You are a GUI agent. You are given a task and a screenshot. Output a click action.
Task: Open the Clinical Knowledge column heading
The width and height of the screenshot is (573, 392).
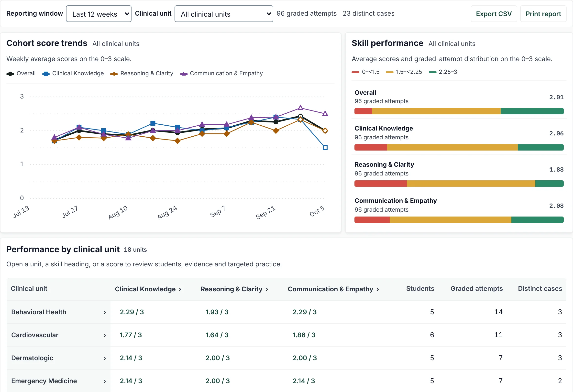pos(148,289)
